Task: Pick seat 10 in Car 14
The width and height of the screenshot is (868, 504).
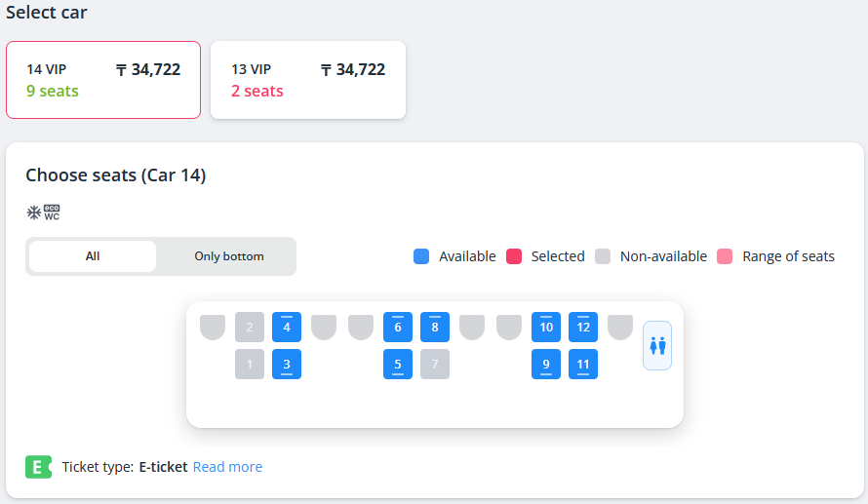Action: (x=546, y=328)
